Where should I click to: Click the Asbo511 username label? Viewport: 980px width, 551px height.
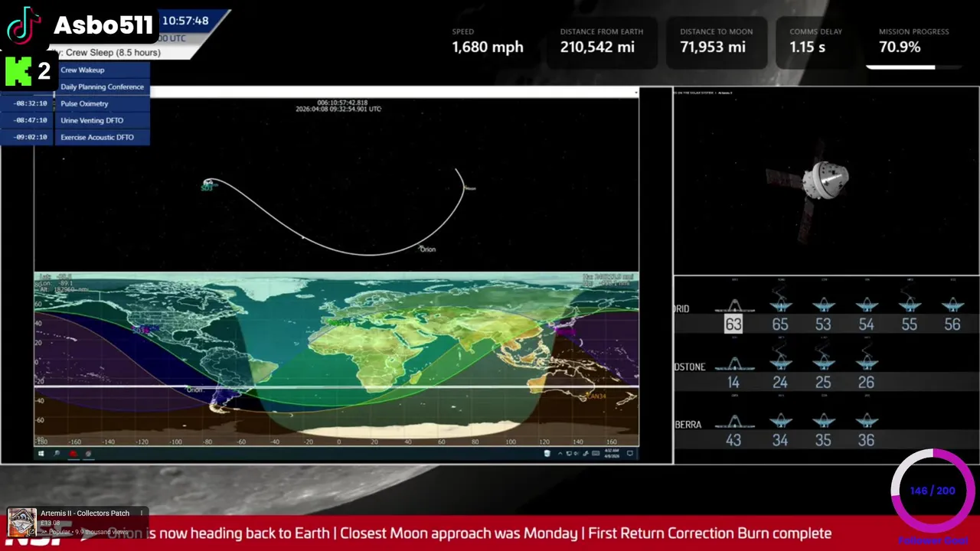point(103,26)
